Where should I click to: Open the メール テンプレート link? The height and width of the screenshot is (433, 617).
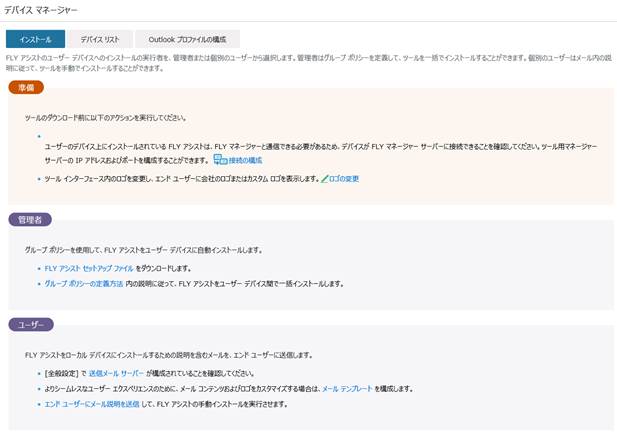tap(347, 389)
